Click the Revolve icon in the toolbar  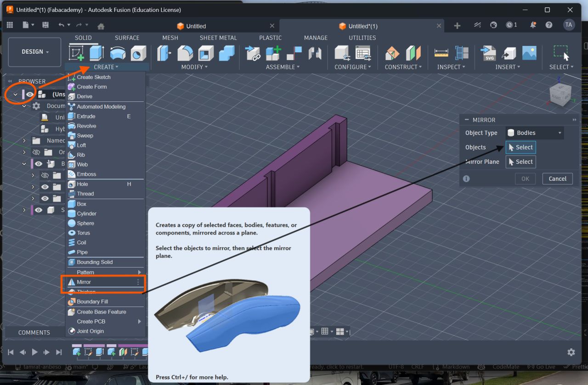pos(118,53)
